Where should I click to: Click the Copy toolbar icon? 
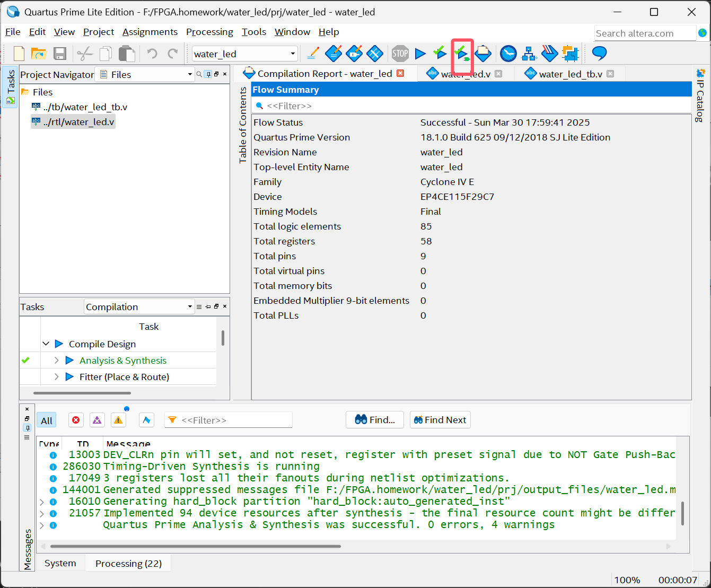106,54
